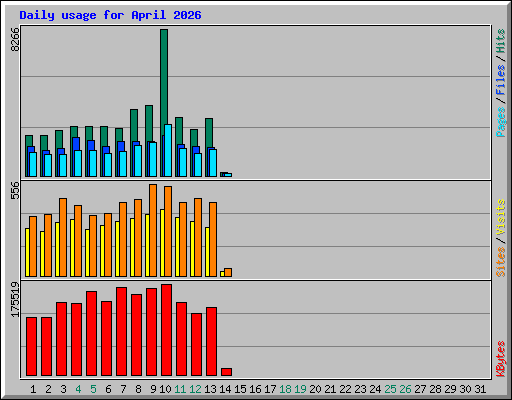
Task: Click the orange bar for day 9
Action: (153, 231)
